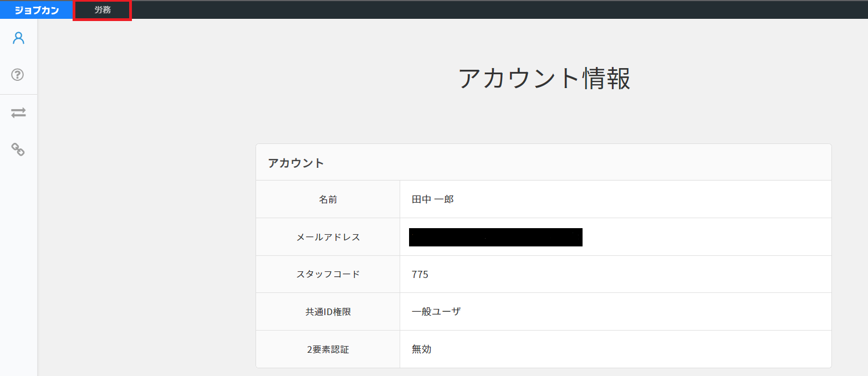Viewport: 868px width, 376px height.
Task: Select the account profile icon in sidebar
Action: point(18,37)
